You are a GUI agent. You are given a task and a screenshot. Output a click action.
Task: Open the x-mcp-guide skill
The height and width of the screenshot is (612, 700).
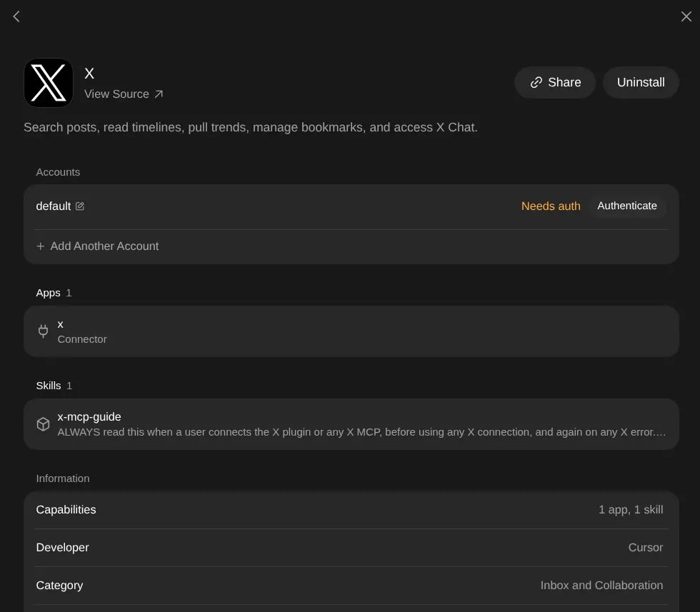click(351, 424)
